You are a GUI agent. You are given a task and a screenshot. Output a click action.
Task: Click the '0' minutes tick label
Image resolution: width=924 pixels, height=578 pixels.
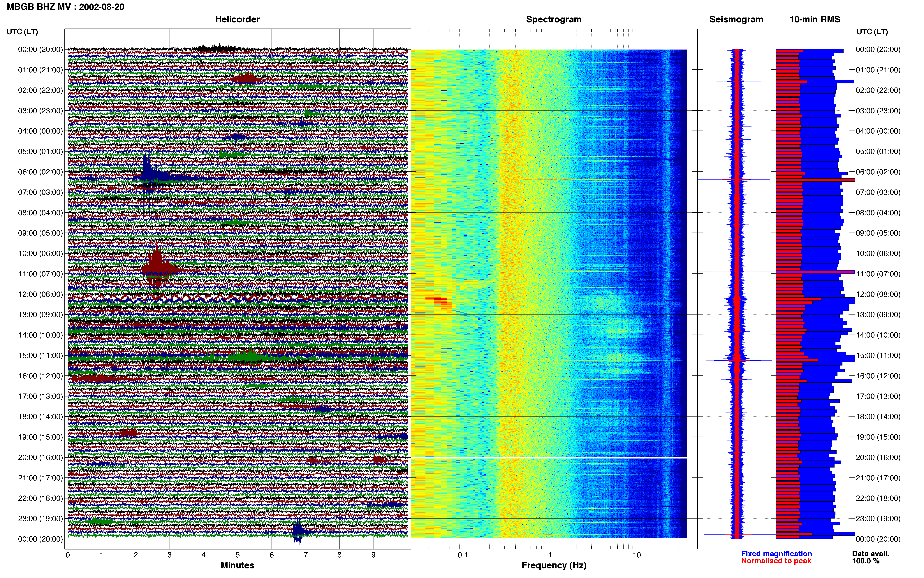[x=68, y=555]
